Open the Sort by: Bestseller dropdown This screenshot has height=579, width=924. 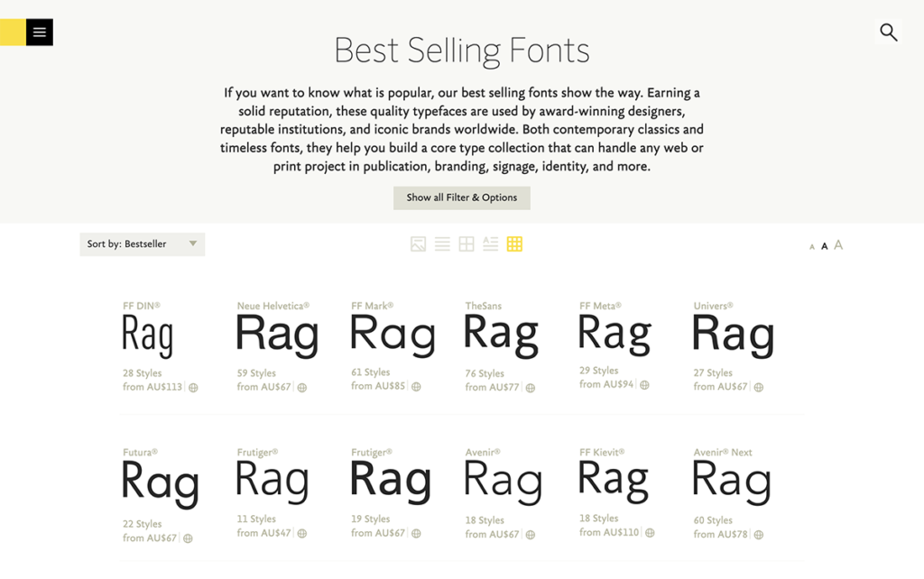click(142, 244)
